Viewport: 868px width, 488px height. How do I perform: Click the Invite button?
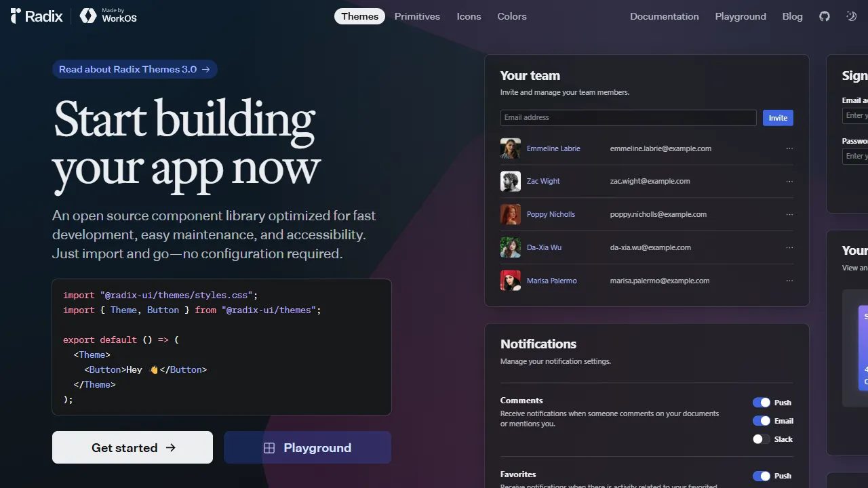coord(777,117)
